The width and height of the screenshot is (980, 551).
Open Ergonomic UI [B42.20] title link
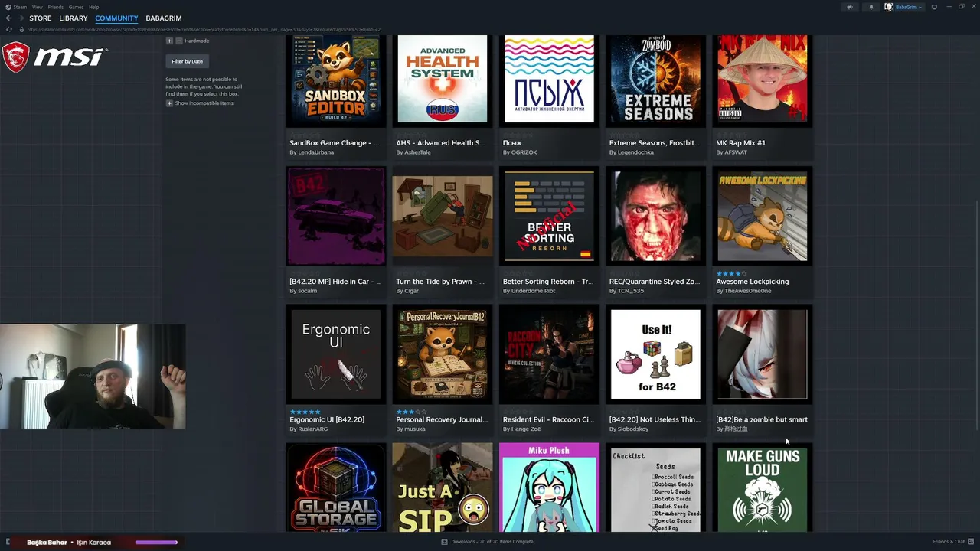(327, 419)
